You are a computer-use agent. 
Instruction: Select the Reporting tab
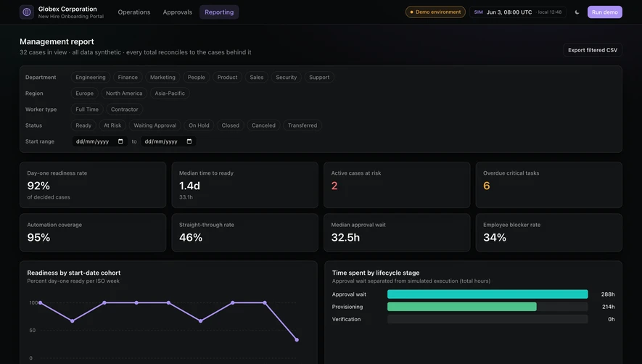click(219, 12)
